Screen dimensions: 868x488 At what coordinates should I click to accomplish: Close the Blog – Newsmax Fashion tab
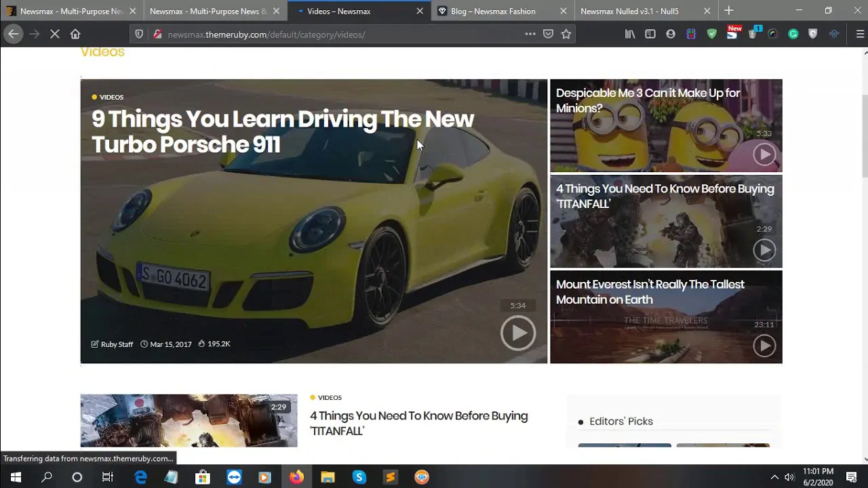564,11
